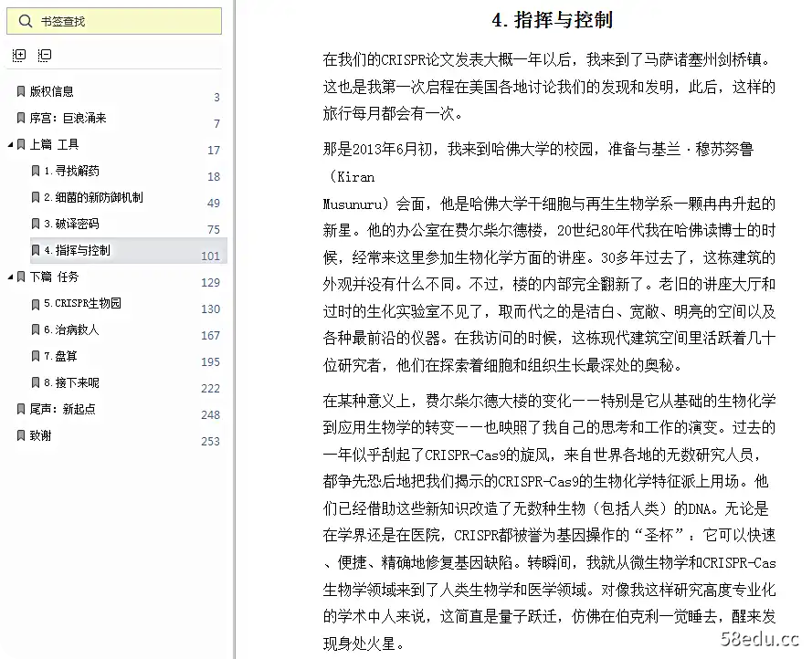Click page number 101 in bookmark list

tap(210, 256)
